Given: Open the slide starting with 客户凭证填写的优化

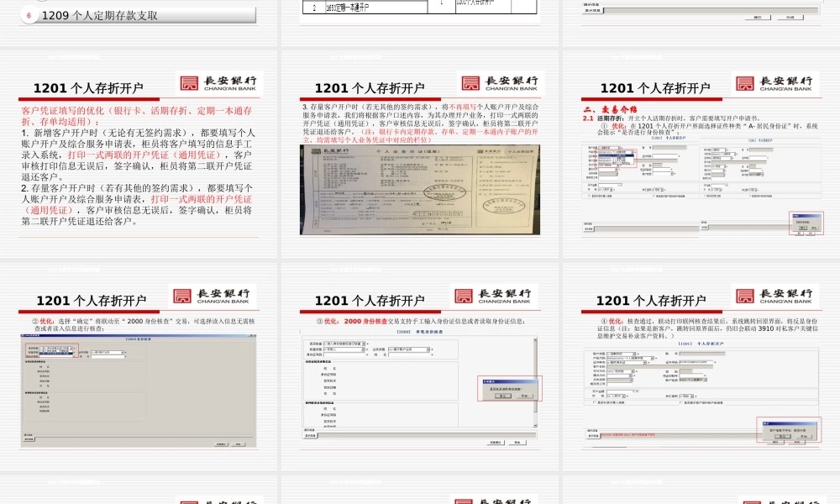Looking at the screenshot, I should point(139,153).
